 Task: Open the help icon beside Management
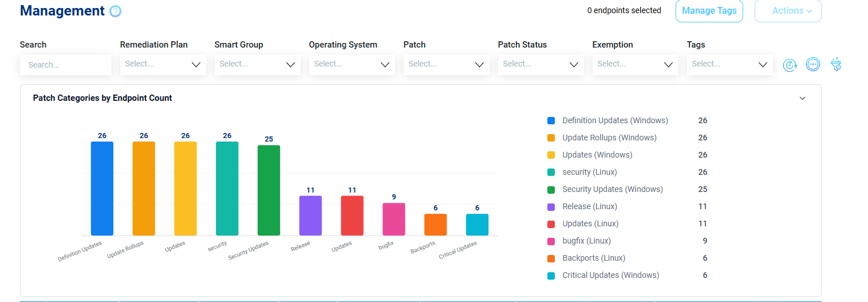pos(116,11)
